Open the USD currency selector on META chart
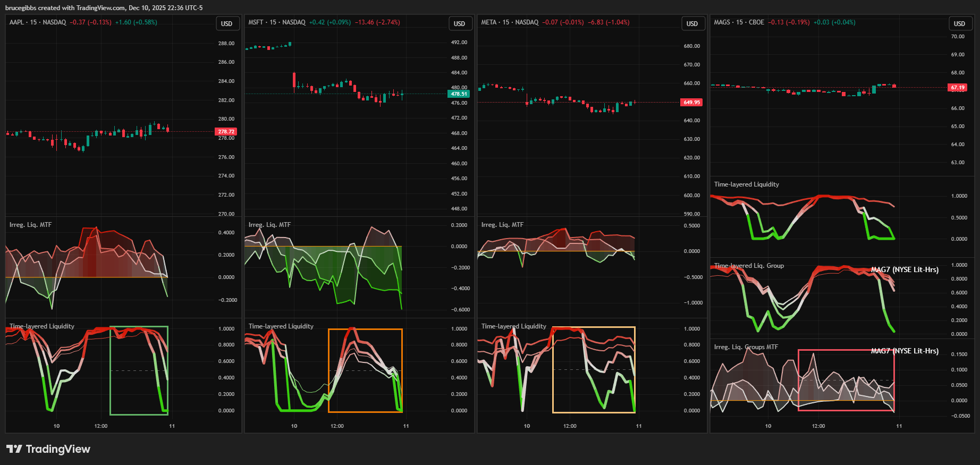This screenshot has height=465, width=980. coord(692,23)
